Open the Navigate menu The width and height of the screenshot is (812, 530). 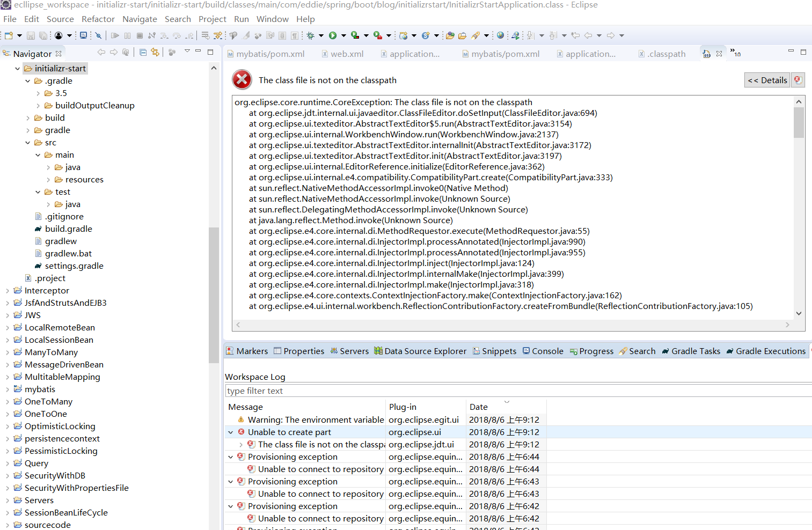(x=140, y=19)
